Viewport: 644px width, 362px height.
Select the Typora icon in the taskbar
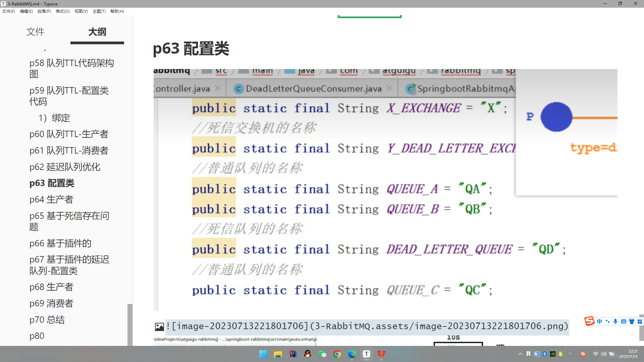click(x=366, y=354)
